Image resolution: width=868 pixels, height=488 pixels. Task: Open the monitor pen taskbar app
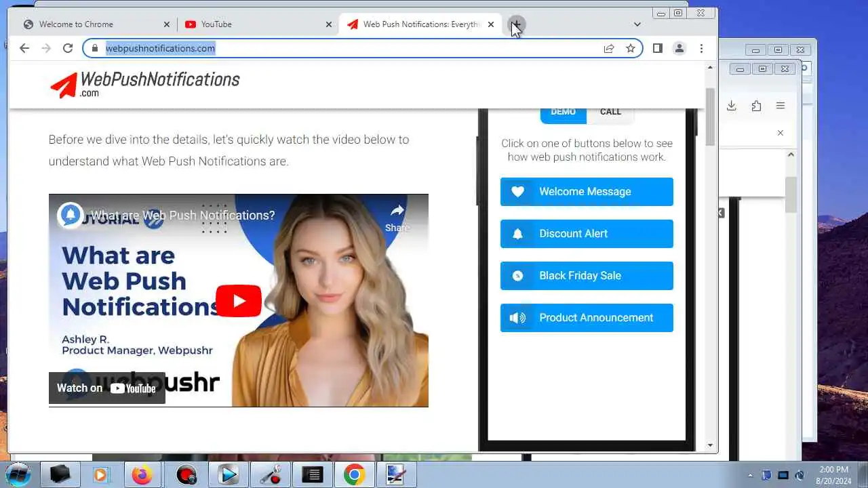[396, 475]
